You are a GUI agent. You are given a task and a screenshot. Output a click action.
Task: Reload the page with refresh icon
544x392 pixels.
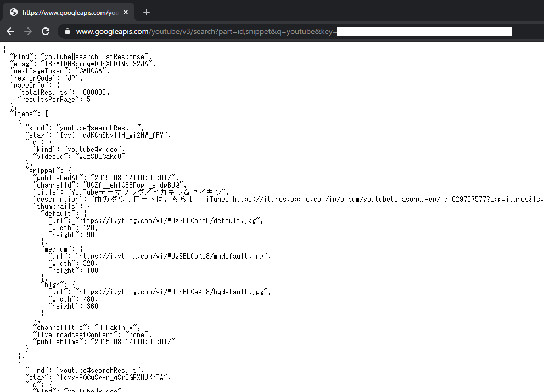click(x=46, y=32)
